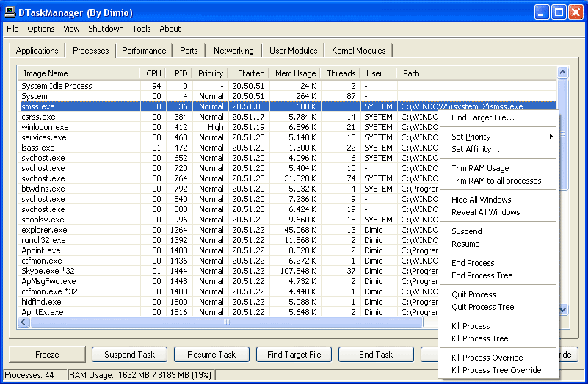Open the Set Priority submenu arrow
The width and height of the screenshot is (588, 384).
click(x=551, y=137)
